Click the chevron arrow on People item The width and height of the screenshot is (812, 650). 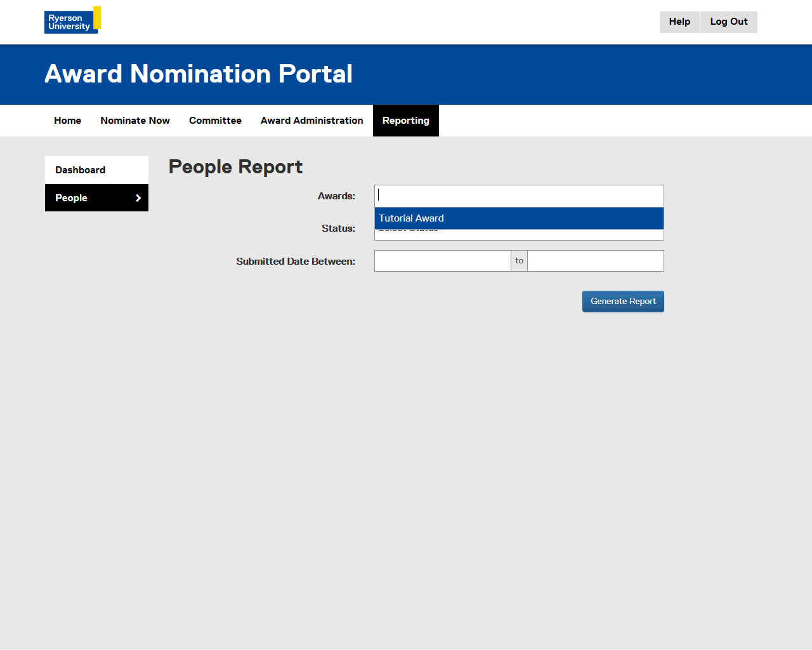(138, 198)
